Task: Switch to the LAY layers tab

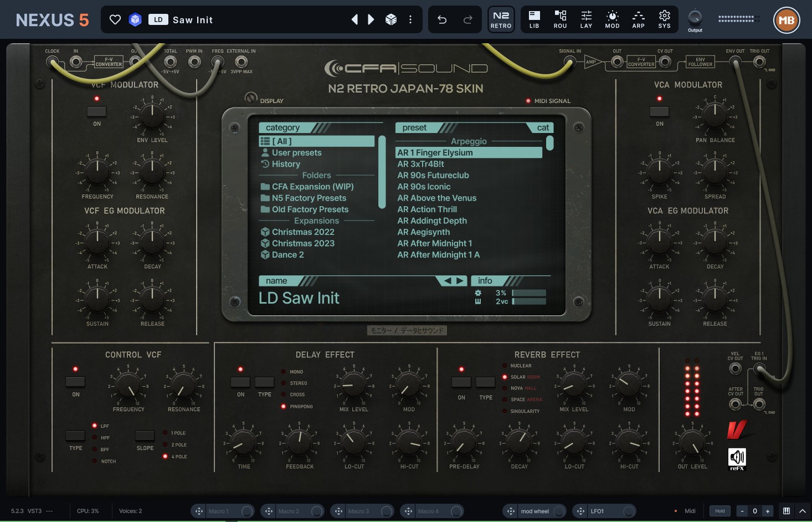Action: tap(586, 19)
